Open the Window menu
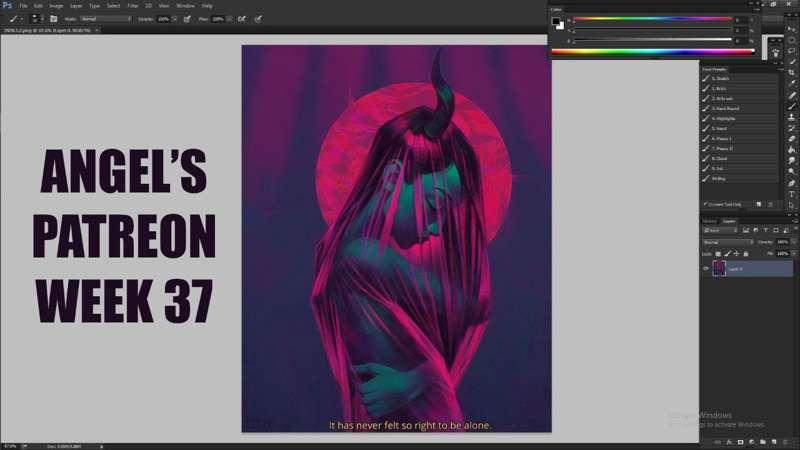 [x=185, y=6]
